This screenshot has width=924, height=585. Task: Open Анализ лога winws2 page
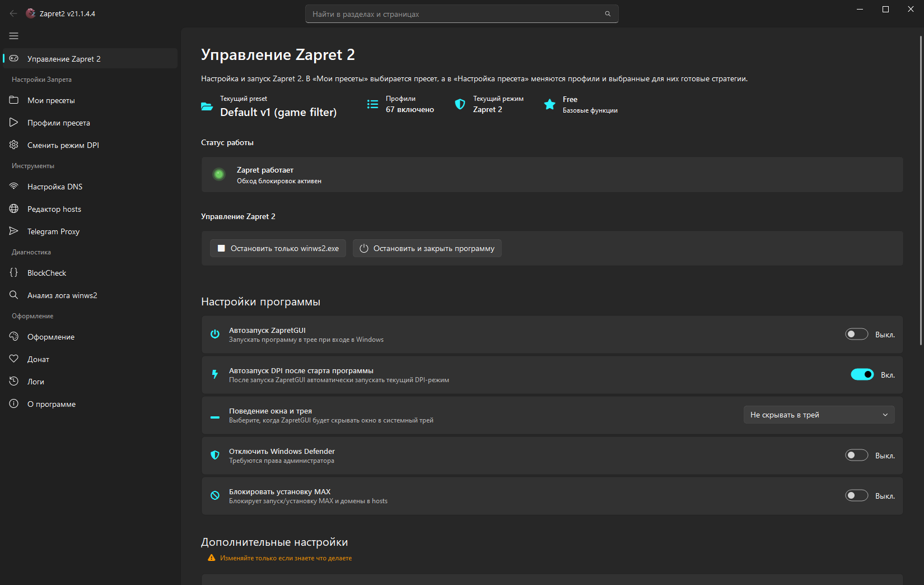(x=90, y=295)
